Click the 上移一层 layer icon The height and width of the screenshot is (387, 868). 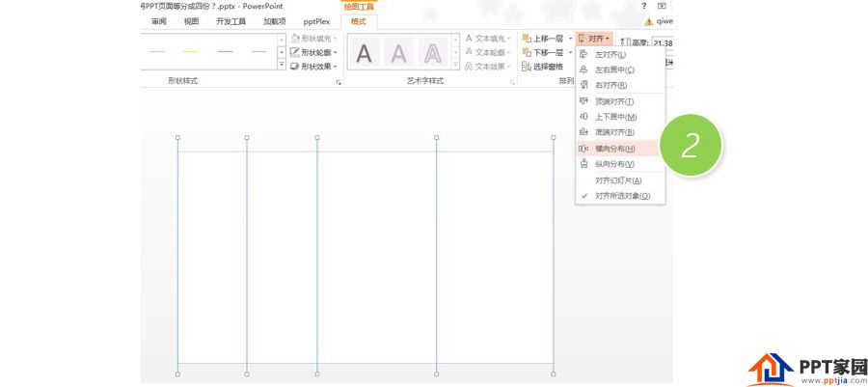click(x=527, y=39)
